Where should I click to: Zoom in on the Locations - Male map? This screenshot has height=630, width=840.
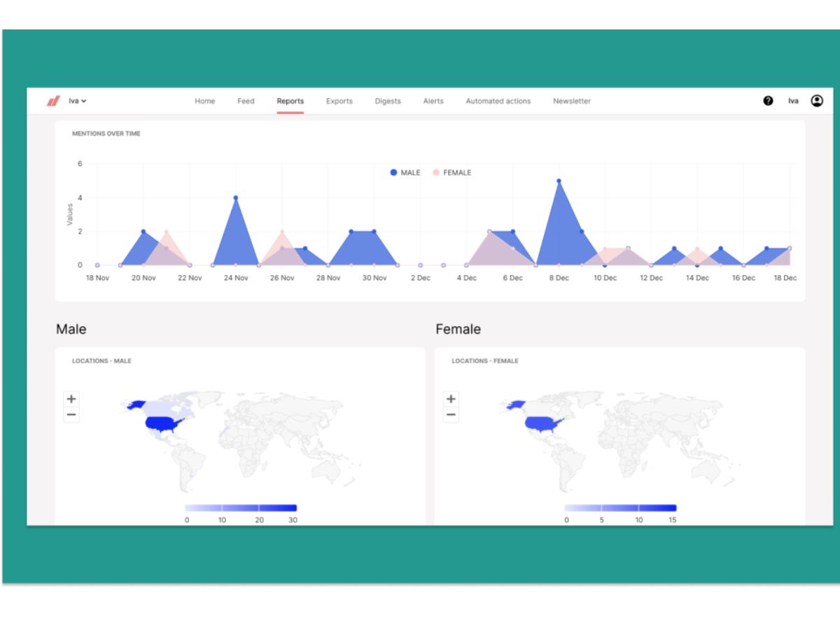[71, 399]
